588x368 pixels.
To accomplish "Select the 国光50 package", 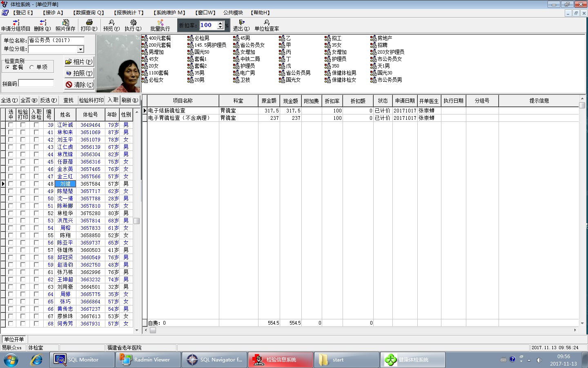I will coord(198,52).
